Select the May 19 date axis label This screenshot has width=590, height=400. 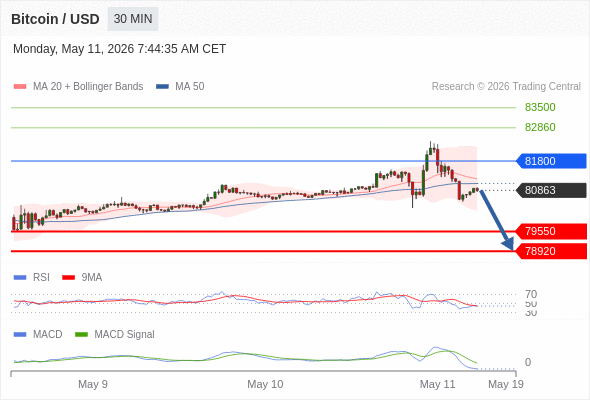point(506,384)
